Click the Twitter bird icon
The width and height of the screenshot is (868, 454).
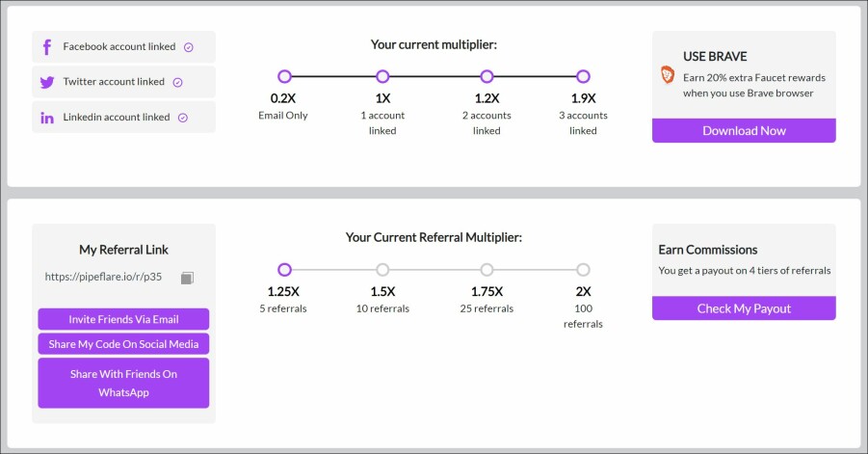[x=47, y=83]
